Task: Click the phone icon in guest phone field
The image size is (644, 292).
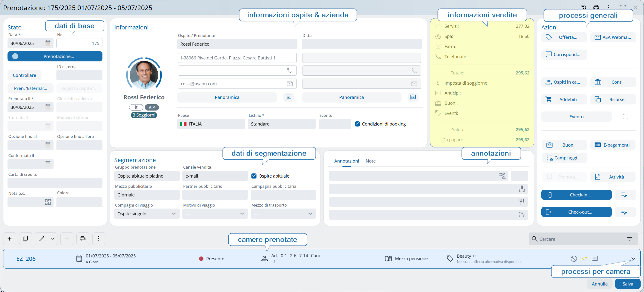Action: [290, 71]
